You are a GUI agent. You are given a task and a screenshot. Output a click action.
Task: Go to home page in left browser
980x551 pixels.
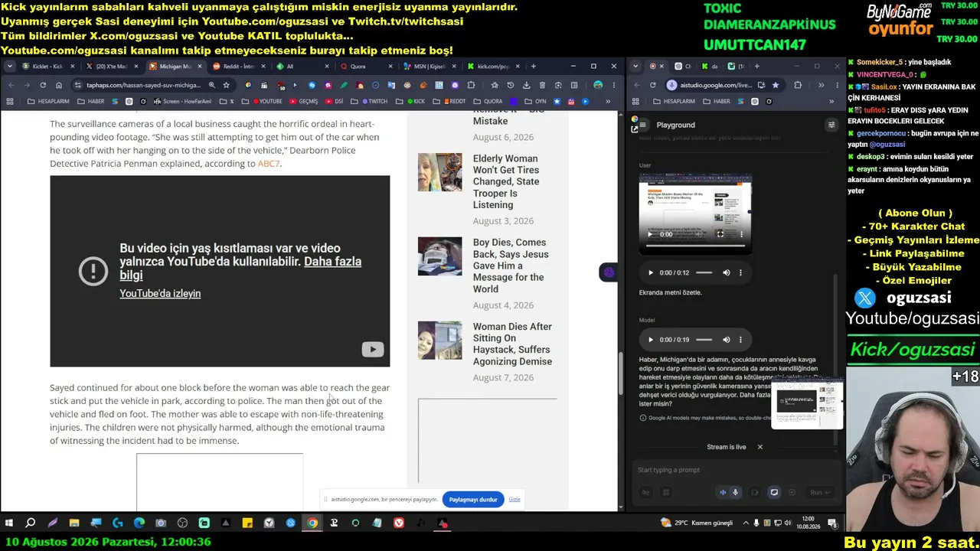pos(59,85)
